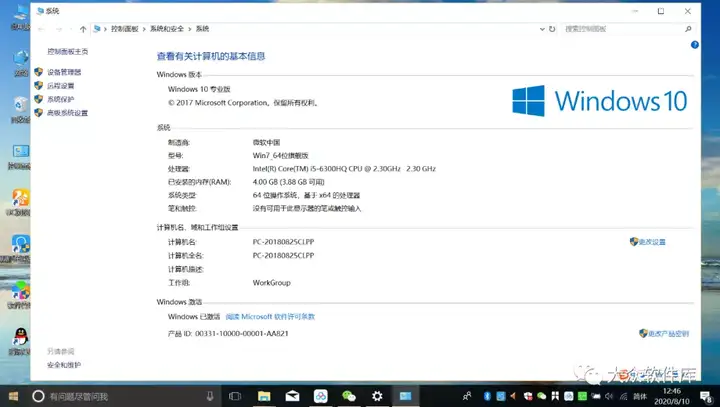The height and width of the screenshot is (407, 720).
Task: Select 系统和安全 in the breadcrumb
Action: pos(167,29)
